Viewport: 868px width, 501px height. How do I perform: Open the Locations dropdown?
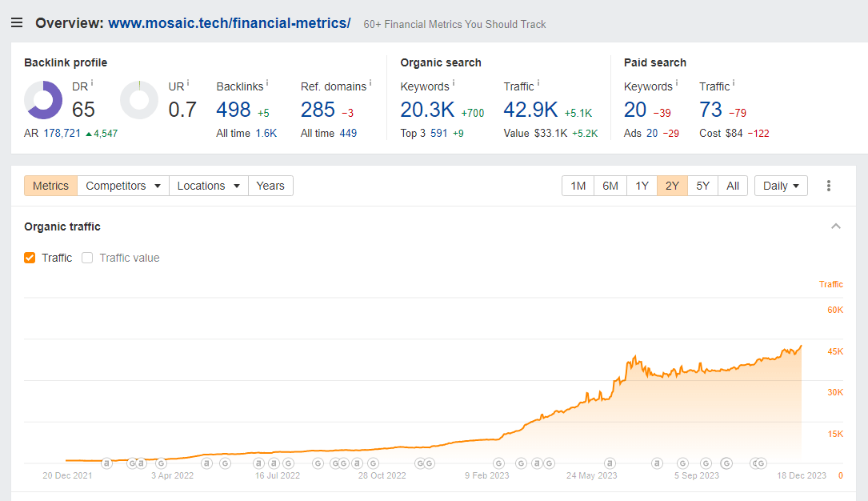[x=208, y=185]
